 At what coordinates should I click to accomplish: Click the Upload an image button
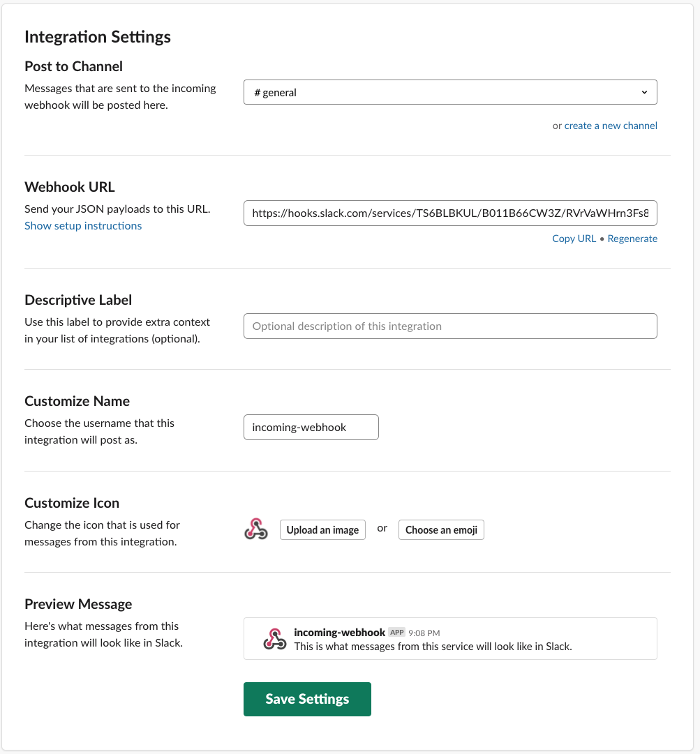click(x=323, y=530)
